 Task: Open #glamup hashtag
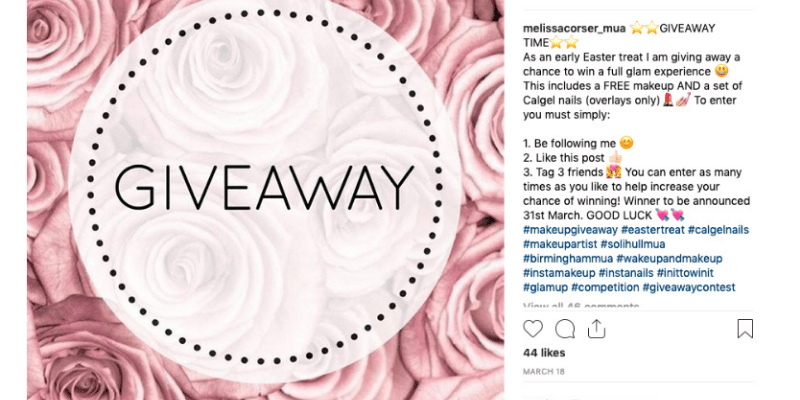tap(545, 287)
